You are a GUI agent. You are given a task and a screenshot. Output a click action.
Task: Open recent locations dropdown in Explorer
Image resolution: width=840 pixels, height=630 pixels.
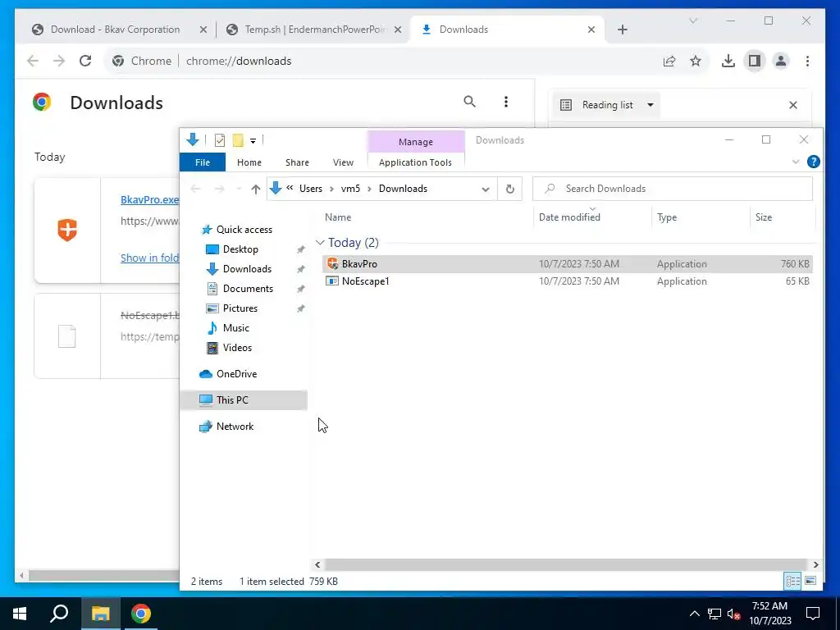tap(239, 189)
